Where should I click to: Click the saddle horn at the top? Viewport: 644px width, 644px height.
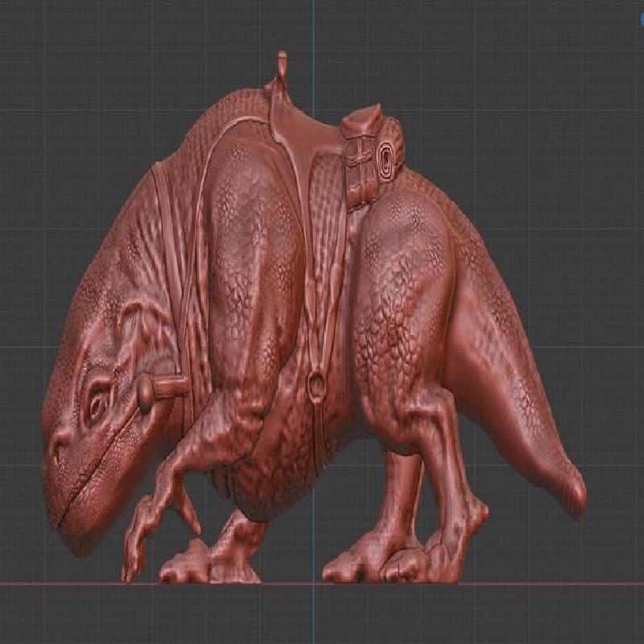[281, 66]
